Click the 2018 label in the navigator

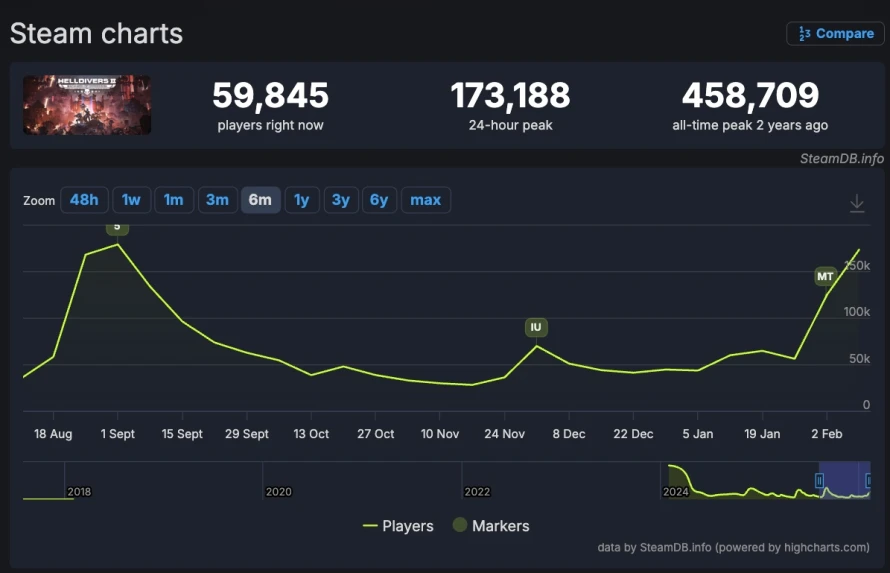point(79,492)
